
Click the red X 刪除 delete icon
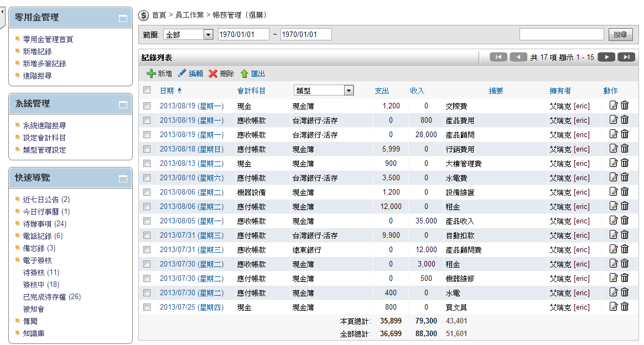point(213,74)
